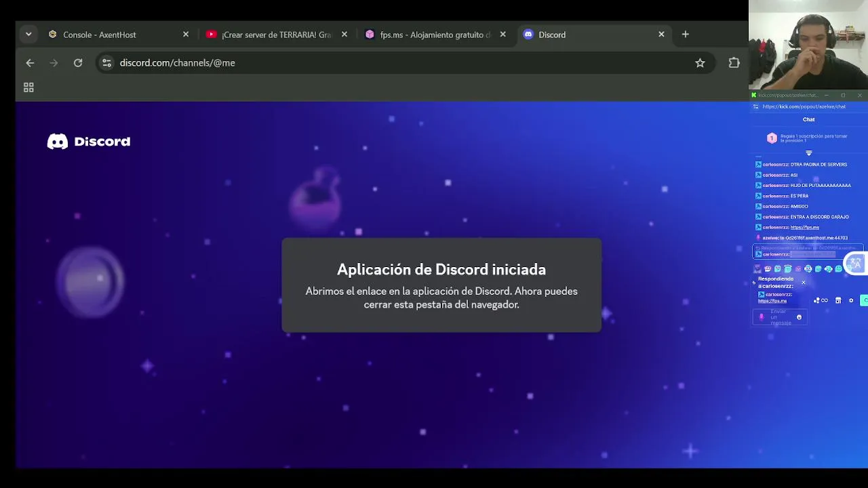Open the browser extensions puzzle icon

pos(734,63)
